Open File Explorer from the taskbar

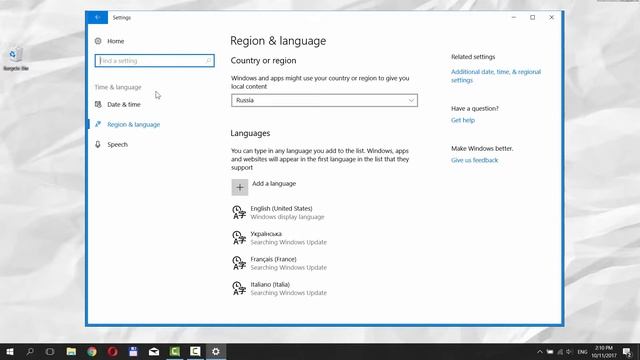pyautogui.click(x=71, y=351)
